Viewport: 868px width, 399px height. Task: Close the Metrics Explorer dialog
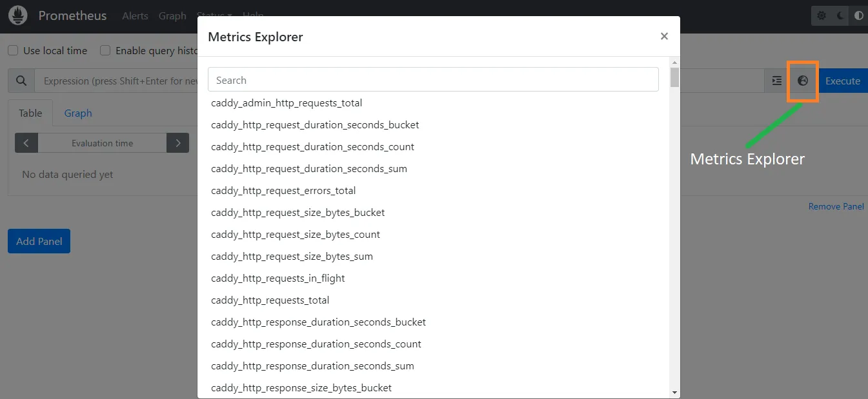(x=664, y=36)
